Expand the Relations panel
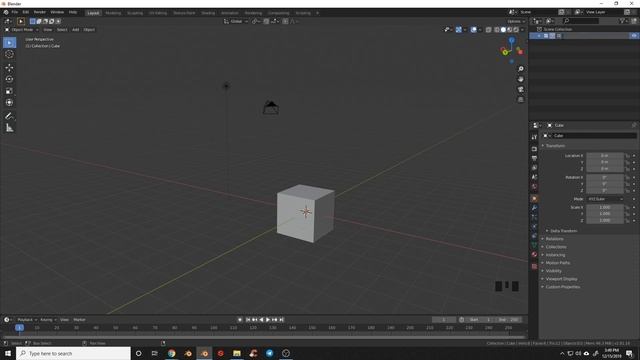Screen dimensions: 640x360 coord(554,239)
